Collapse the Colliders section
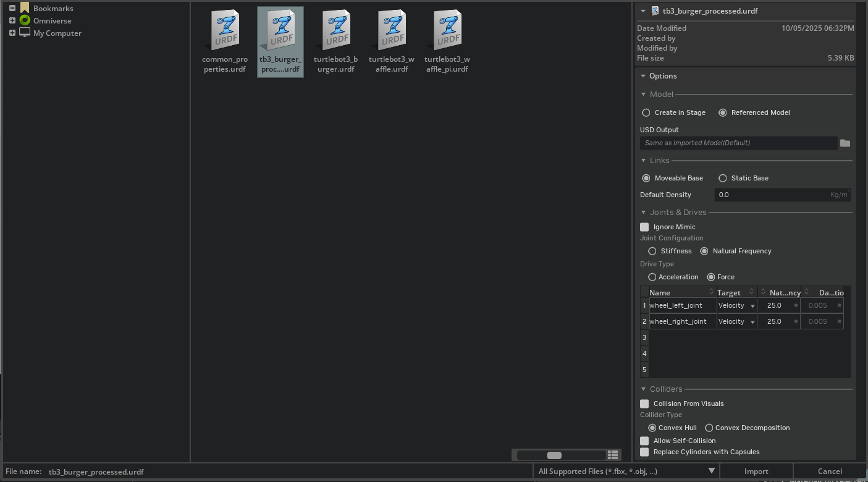 click(x=644, y=389)
